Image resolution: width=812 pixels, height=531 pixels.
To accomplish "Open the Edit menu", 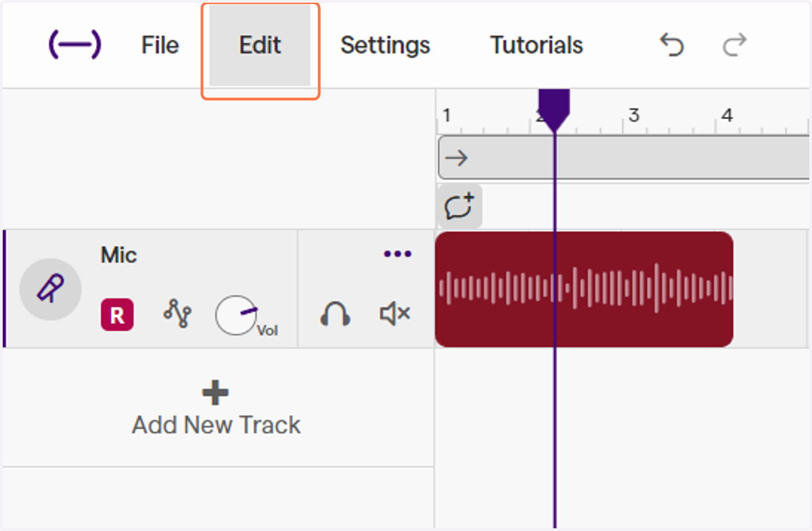I will 260,45.
